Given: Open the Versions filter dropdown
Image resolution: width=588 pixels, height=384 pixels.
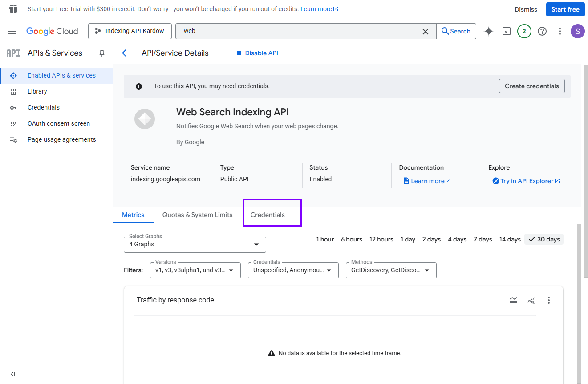Looking at the screenshot, I should pyautogui.click(x=195, y=270).
